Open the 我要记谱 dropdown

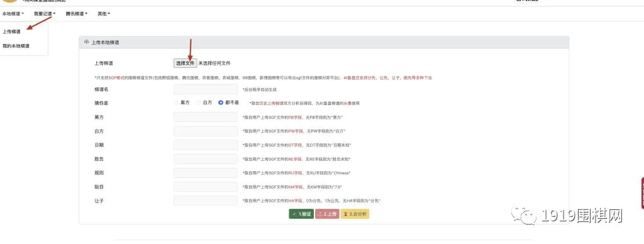point(45,14)
